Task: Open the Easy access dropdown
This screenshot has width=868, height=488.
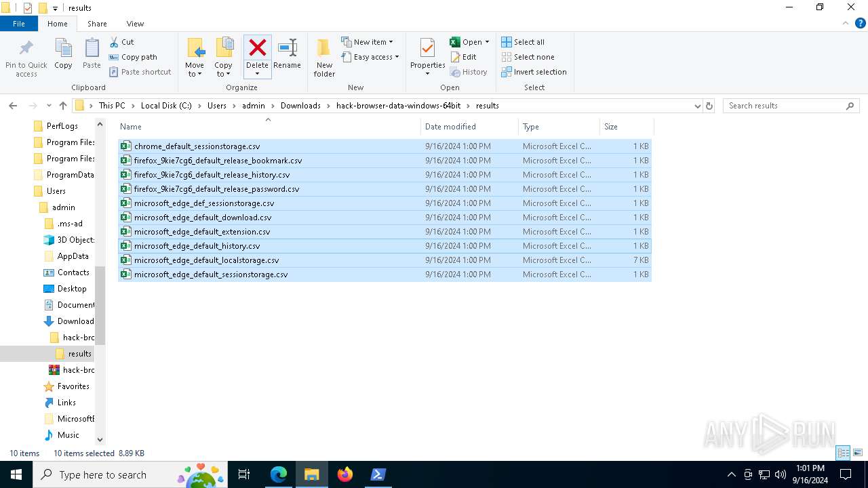Action: 370,57
